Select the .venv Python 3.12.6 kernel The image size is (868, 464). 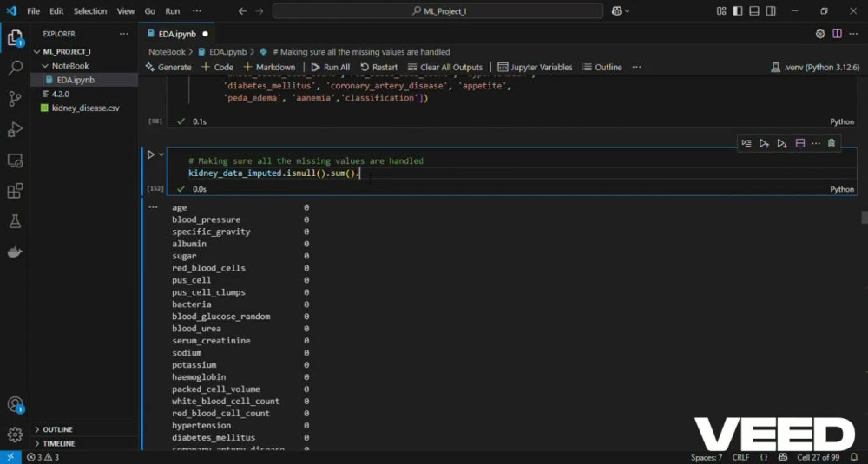point(815,68)
